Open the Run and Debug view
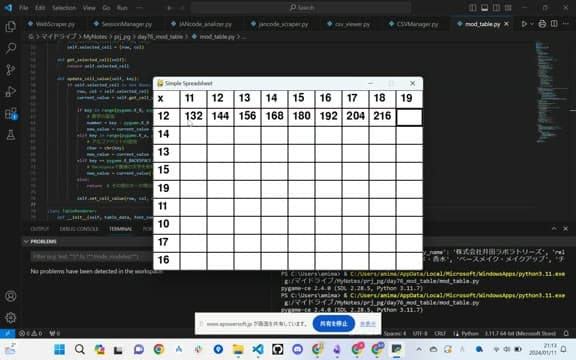576x360 pixels. tap(11, 91)
